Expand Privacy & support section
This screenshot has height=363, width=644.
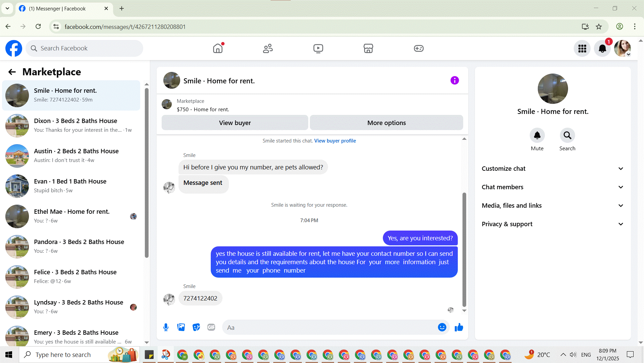pos(553,224)
